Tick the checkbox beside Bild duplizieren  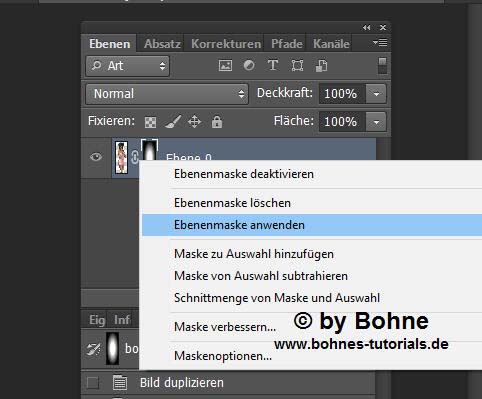tap(93, 383)
